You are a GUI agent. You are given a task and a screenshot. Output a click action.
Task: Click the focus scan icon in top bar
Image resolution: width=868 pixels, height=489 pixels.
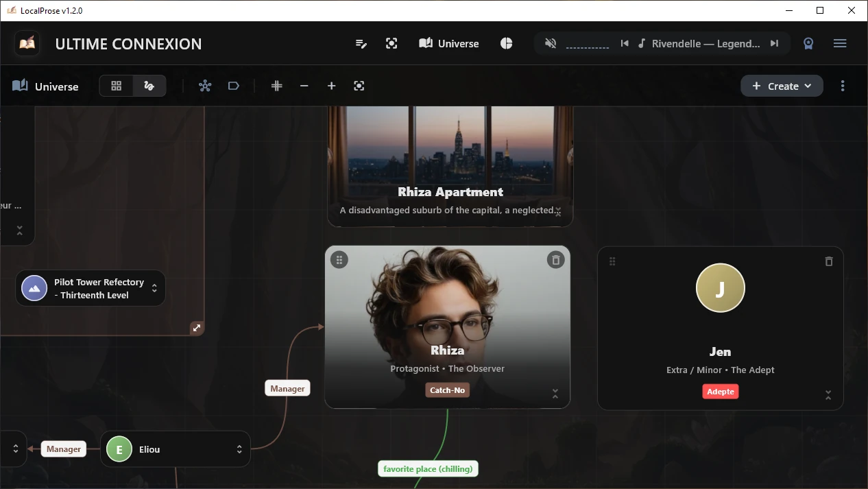click(x=391, y=43)
